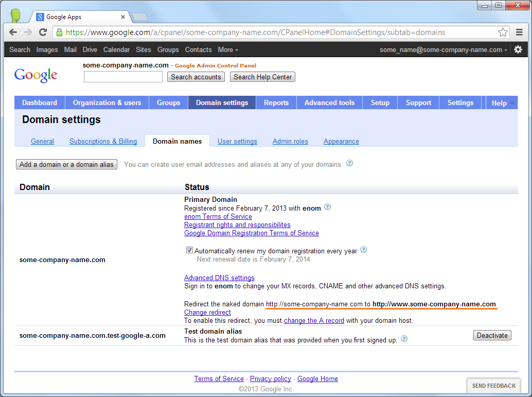This screenshot has height=397, width=532.
Task: Uncheck automatically renew my domain registration
Action: (189, 249)
